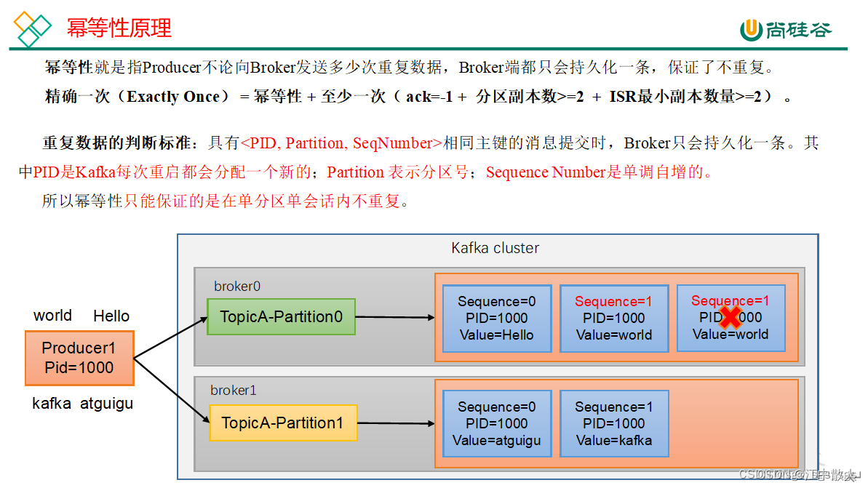
Task: Click the red text '<PID, Partition, SeqNumber>'
Action: click(341, 143)
